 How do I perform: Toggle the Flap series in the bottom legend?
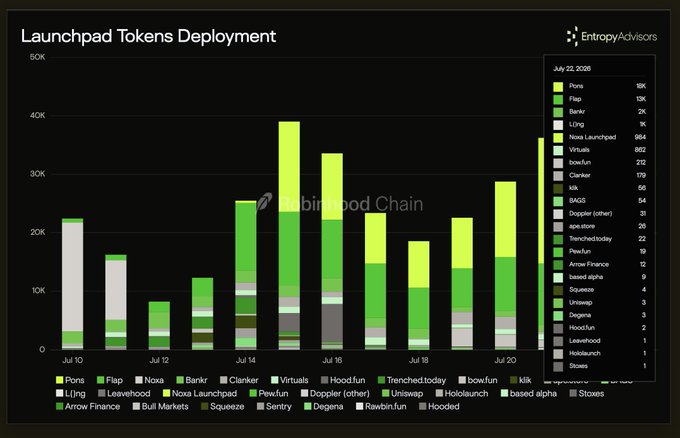pos(110,380)
